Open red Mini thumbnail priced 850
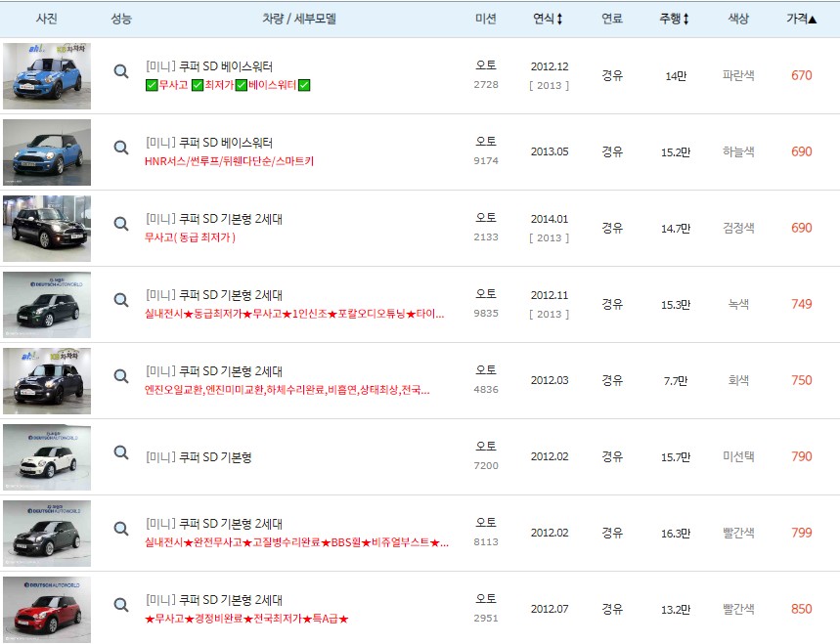840x644 pixels. (47, 610)
